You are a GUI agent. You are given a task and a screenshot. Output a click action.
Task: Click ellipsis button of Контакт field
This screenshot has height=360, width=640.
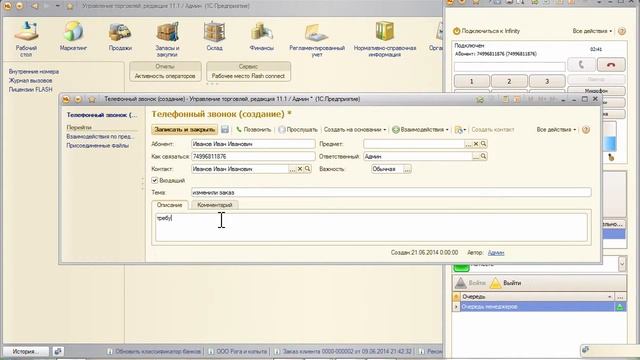[x=292, y=169]
